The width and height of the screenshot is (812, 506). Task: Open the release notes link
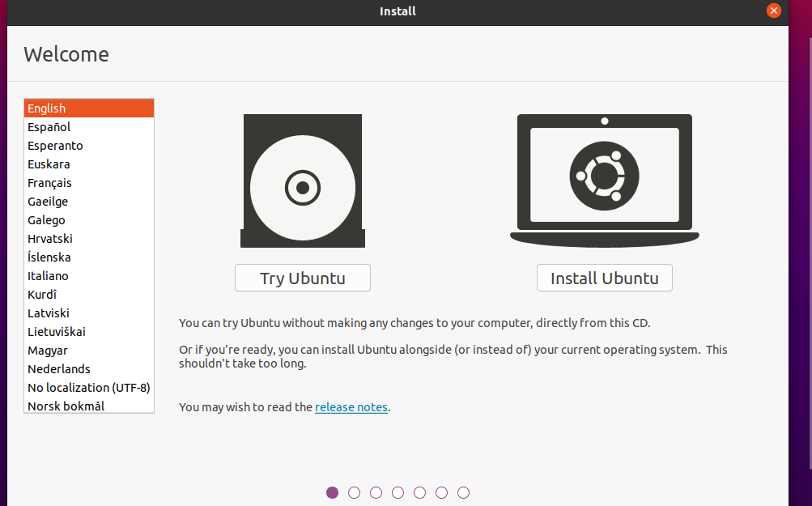coord(351,407)
